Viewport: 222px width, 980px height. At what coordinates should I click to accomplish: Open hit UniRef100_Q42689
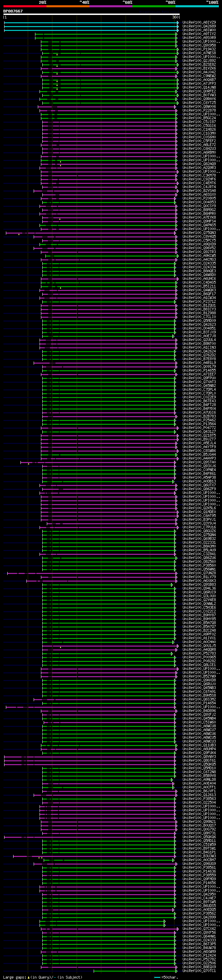pyautogui.click(x=199, y=26)
